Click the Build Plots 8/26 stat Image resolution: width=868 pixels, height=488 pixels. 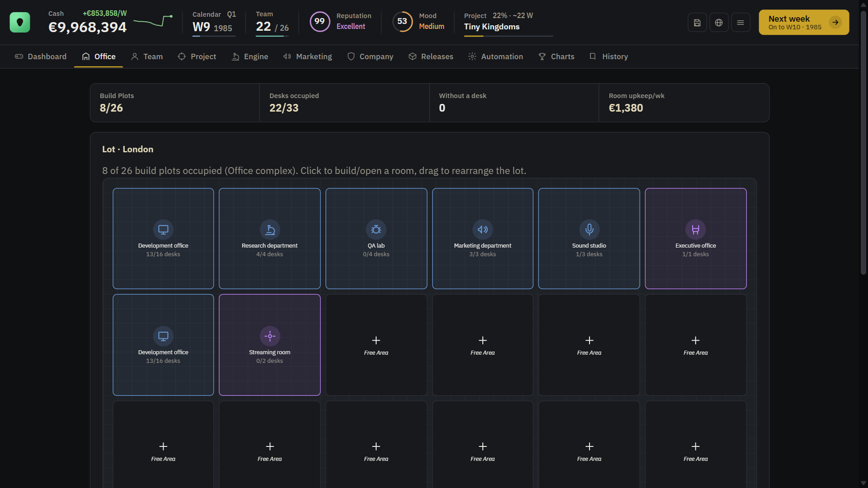pos(175,103)
